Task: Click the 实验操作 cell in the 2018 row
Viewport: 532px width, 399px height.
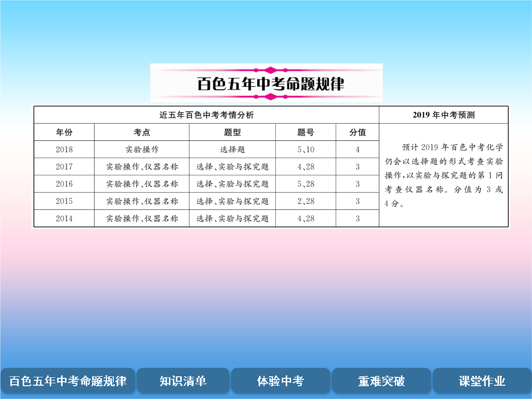Action: (142, 149)
